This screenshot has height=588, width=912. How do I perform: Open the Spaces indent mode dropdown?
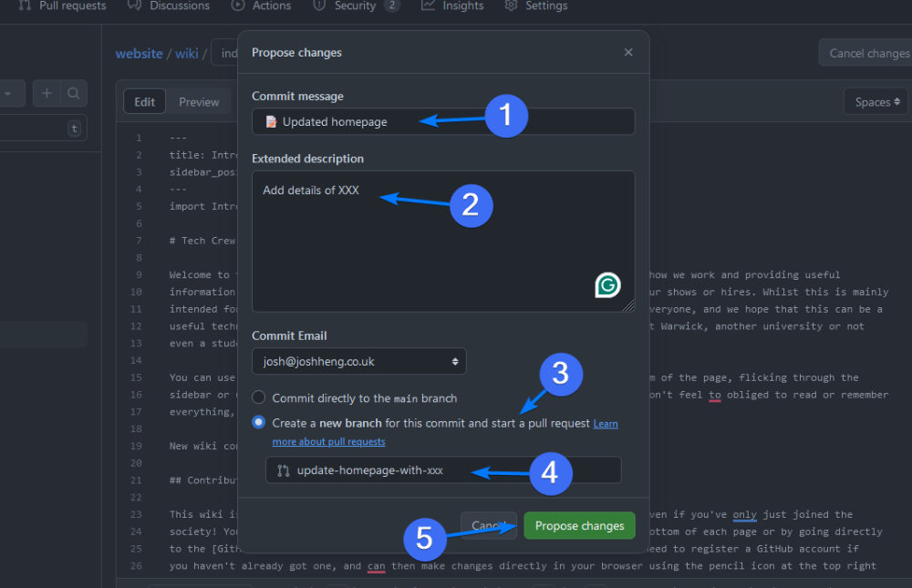[x=876, y=102]
